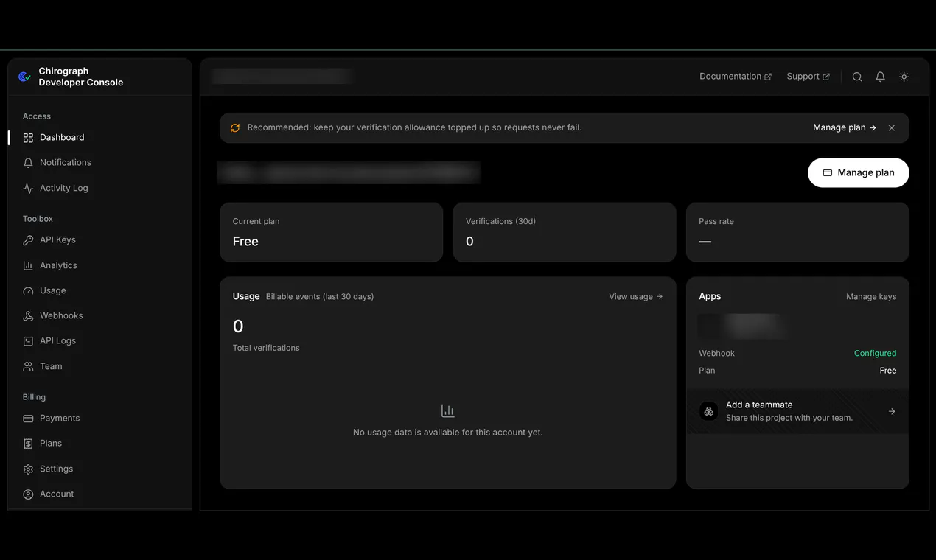This screenshot has width=936, height=560.
Task: Click the Billable events (last 30 days) text
Action: tap(320, 297)
